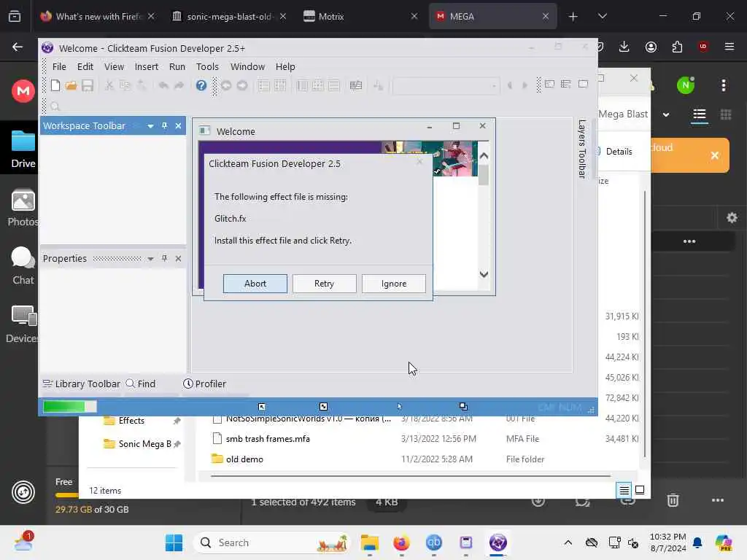Click the Frame editor grid icon
Screen dimensions: 747x560
click(x=280, y=85)
